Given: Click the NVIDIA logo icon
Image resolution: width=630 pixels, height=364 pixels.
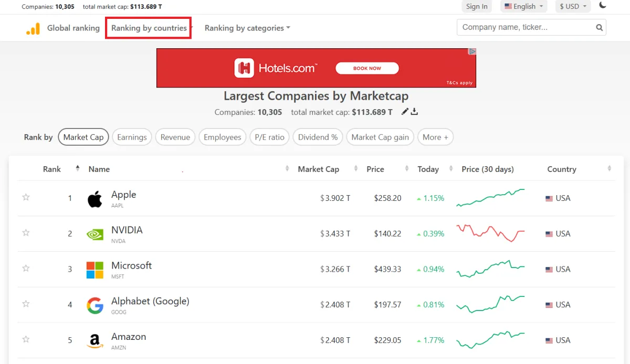Looking at the screenshot, I should click(95, 234).
